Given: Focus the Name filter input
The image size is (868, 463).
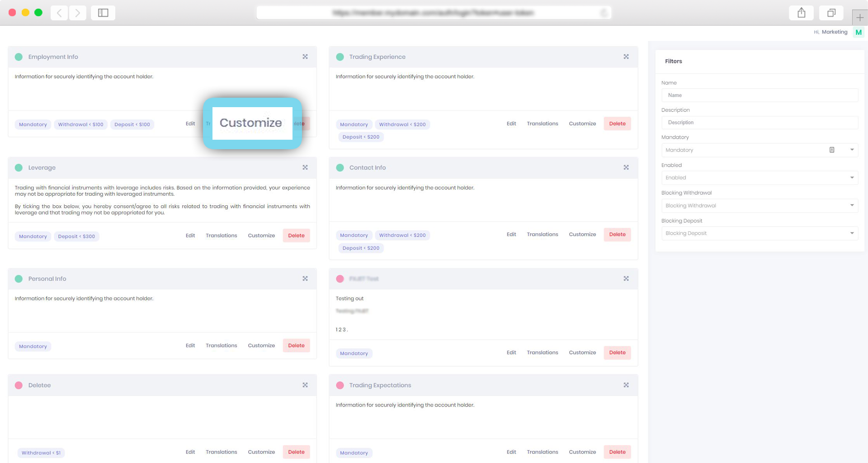Looking at the screenshot, I should (x=759, y=95).
